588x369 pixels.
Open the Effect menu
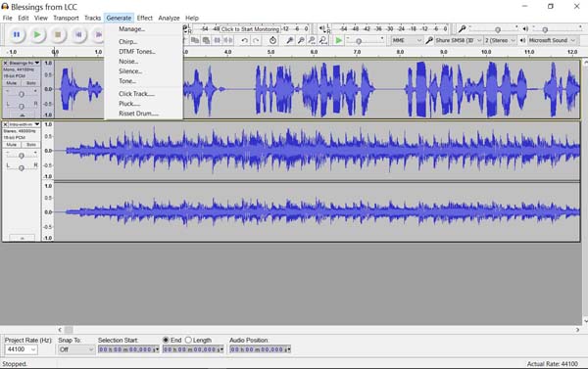click(x=144, y=18)
